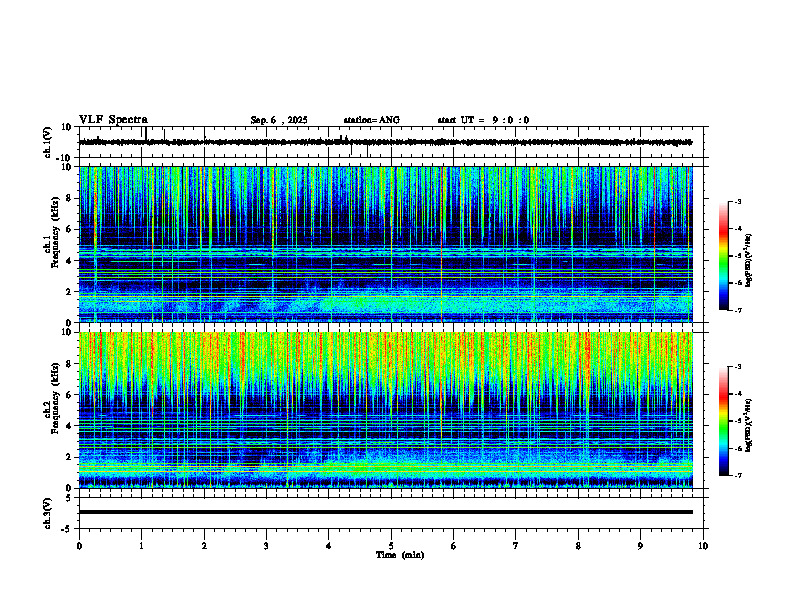Click the ch.1 color scale rotated unit label
The width and height of the screenshot is (792, 612).
pyautogui.click(x=749, y=260)
